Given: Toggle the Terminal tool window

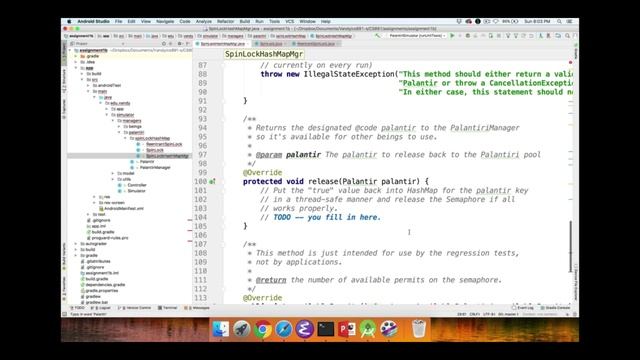Looking at the screenshot, I should pyautogui.click(x=168, y=308).
